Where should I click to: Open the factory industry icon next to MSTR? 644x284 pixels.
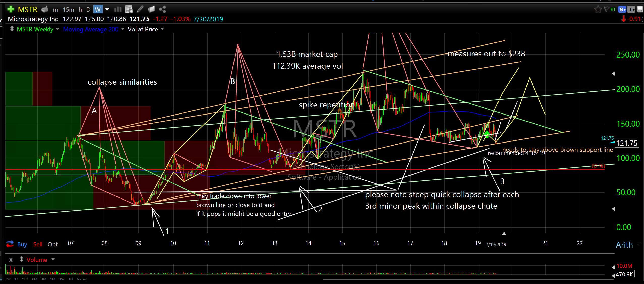pyautogui.click(x=45, y=9)
